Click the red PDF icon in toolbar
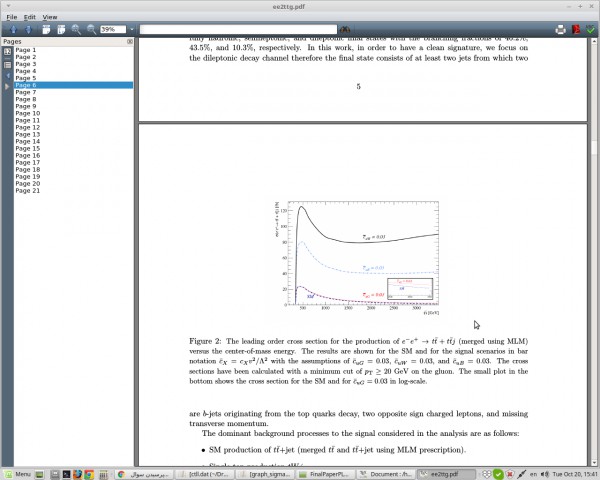 [576, 29]
